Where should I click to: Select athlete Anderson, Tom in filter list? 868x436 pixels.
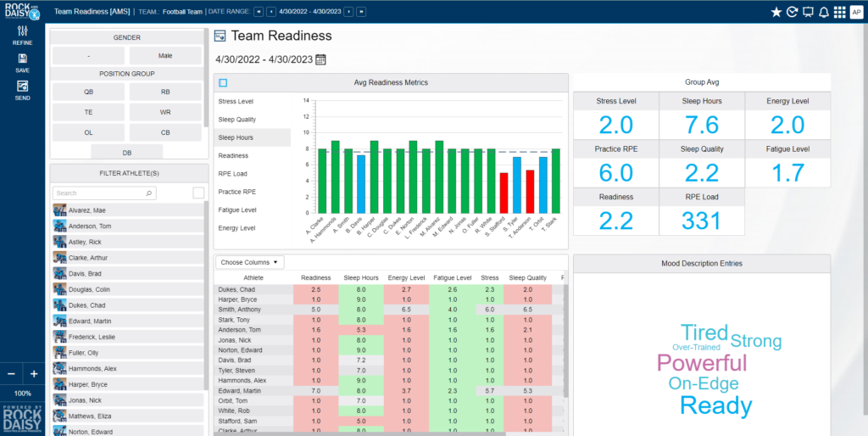pos(128,226)
